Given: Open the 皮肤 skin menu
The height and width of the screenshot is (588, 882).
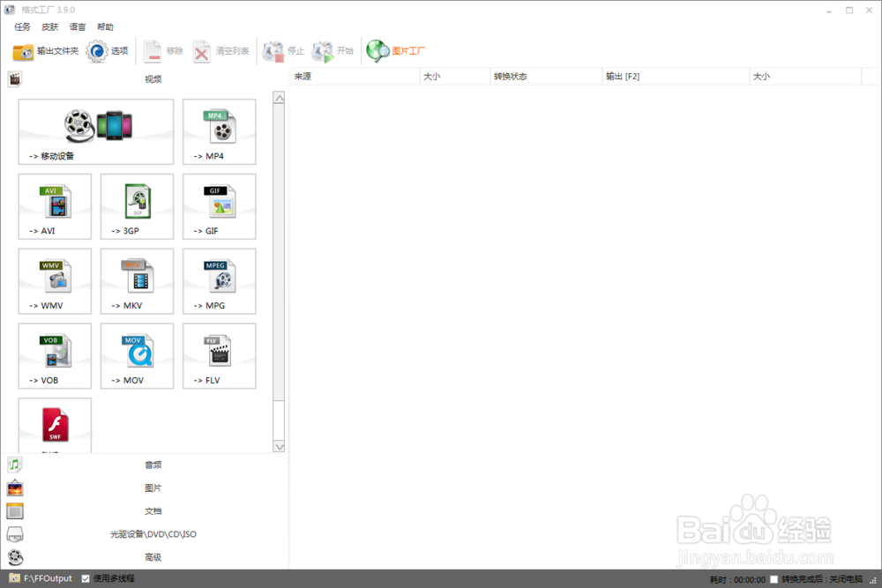Looking at the screenshot, I should click(x=50, y=27).
